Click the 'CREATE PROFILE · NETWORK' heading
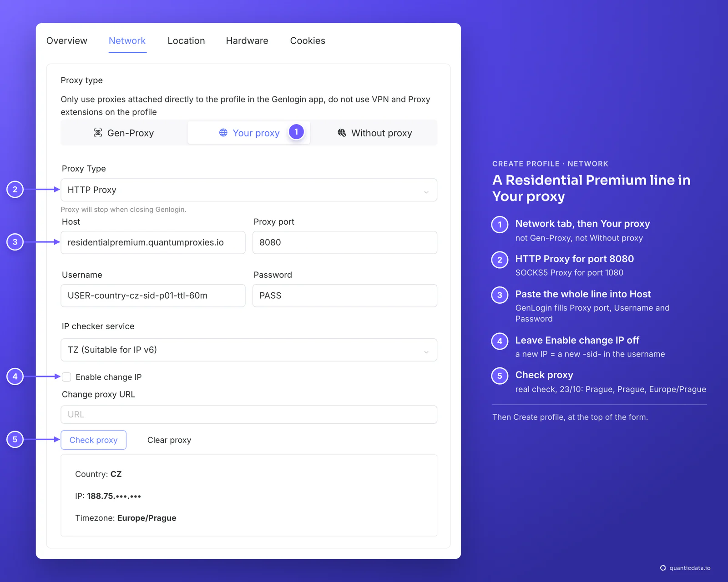The width and height of the screenshot is (728, 582). click(550, 164)
